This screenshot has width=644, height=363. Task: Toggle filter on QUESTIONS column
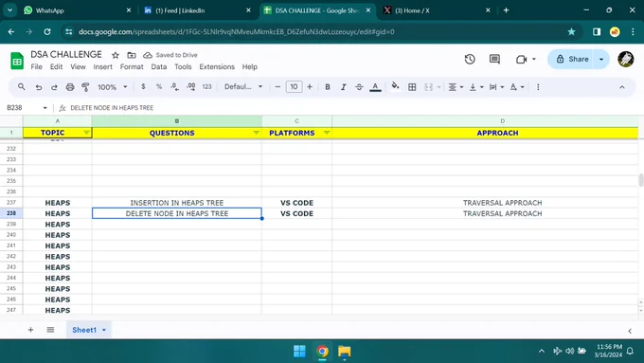tap(257, 133)
